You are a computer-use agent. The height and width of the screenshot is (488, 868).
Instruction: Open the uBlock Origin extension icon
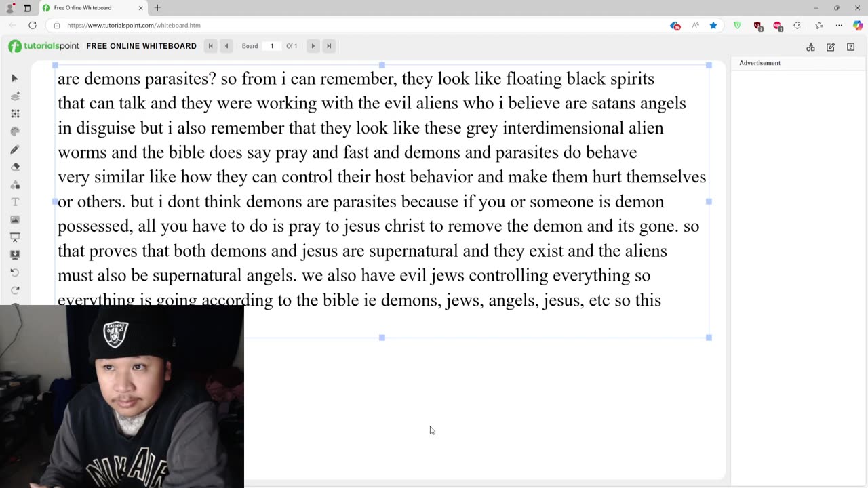(758, 26)
